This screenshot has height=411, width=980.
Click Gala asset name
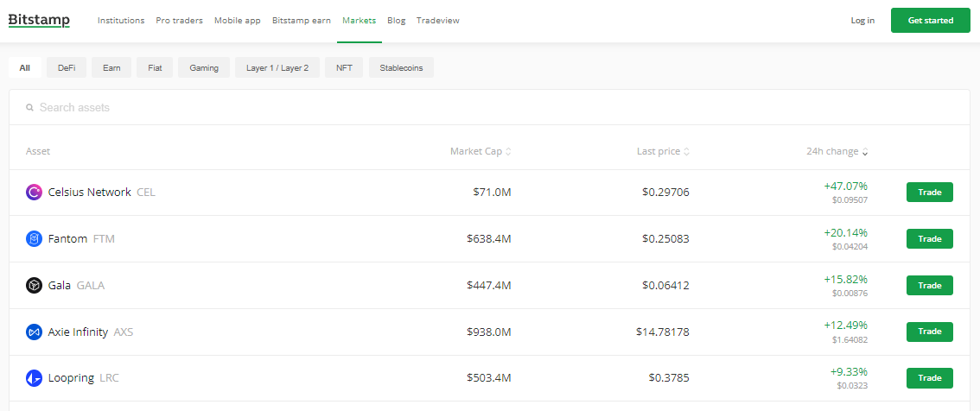[x=60, y=286]
